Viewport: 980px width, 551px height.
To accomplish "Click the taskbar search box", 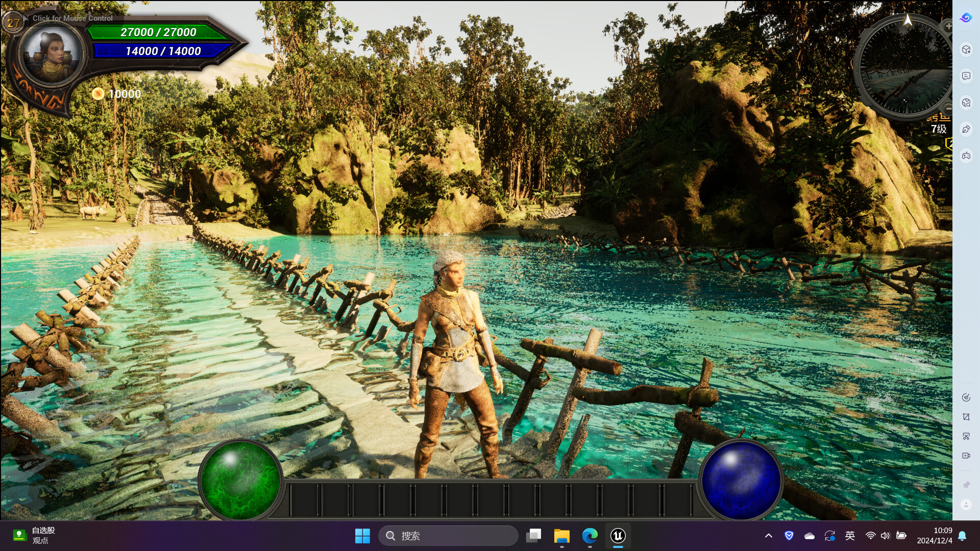I will (448, 536).
